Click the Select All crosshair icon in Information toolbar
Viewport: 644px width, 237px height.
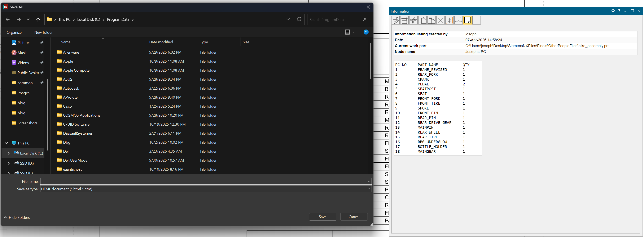pos(450,20)
